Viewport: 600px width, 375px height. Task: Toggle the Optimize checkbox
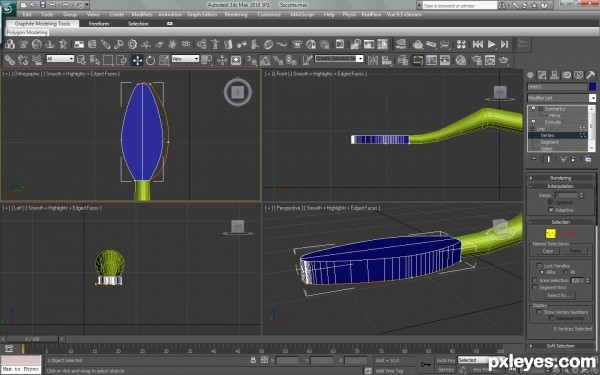point(551,202)
